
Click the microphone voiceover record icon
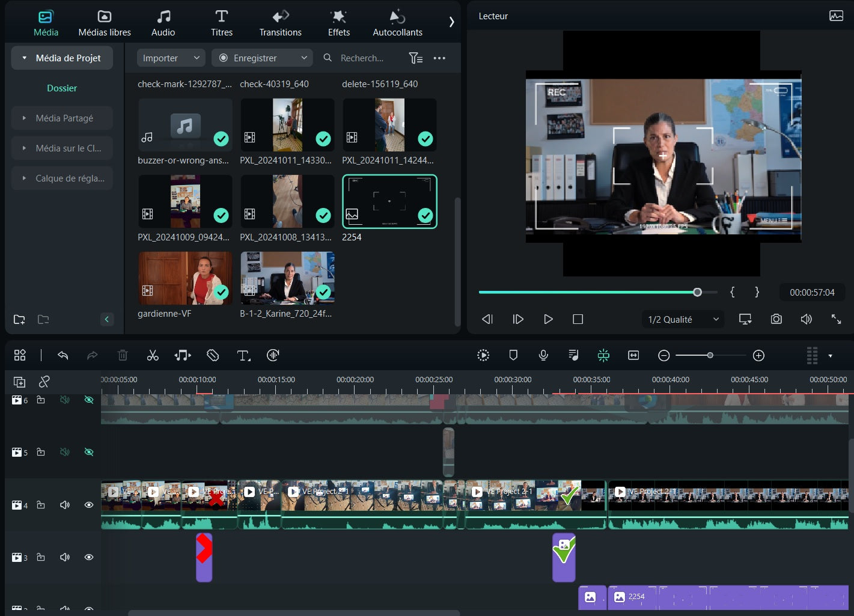pos(543,355)
